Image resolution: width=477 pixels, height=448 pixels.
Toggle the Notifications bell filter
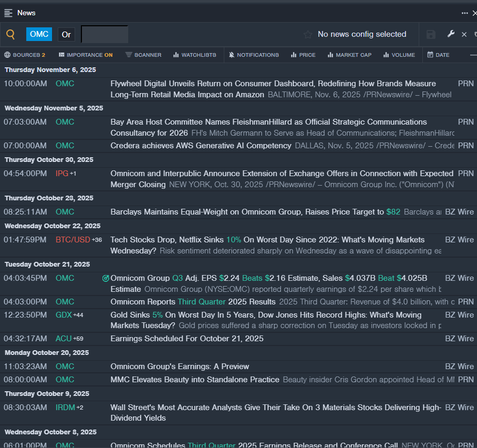coord(254,55)
